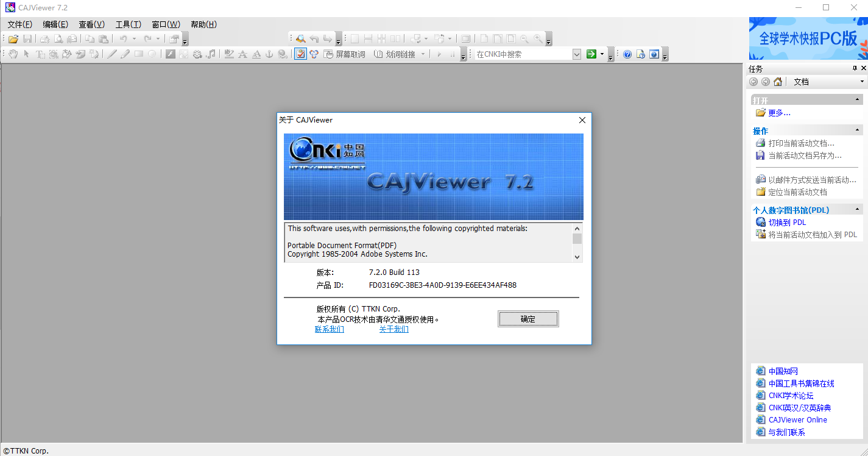Toggle 屏幕取词 screen word capture
868x456 pixels.
coord(344,54)
